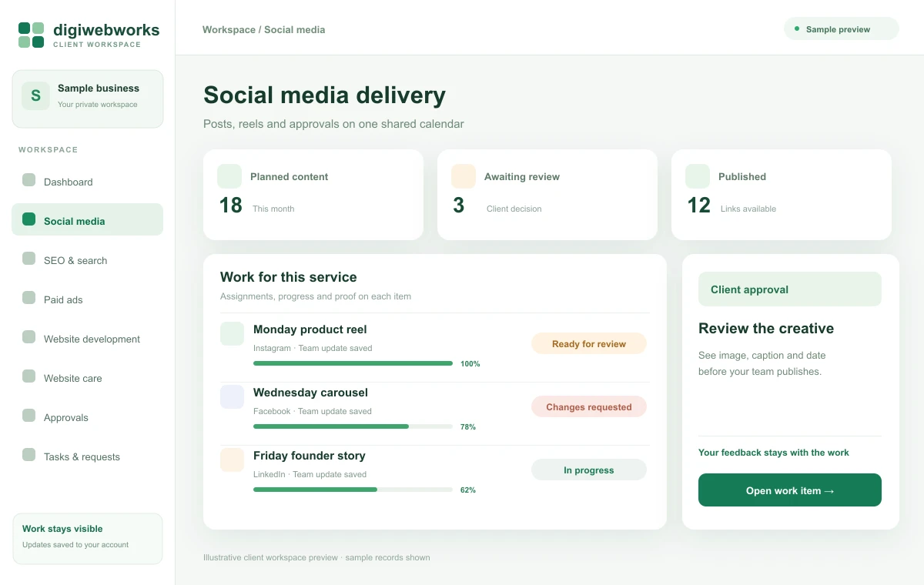The height and width of the screenshot is (585, 924).
Task: Click the Planned content card icon
Action: pos(229,176)
